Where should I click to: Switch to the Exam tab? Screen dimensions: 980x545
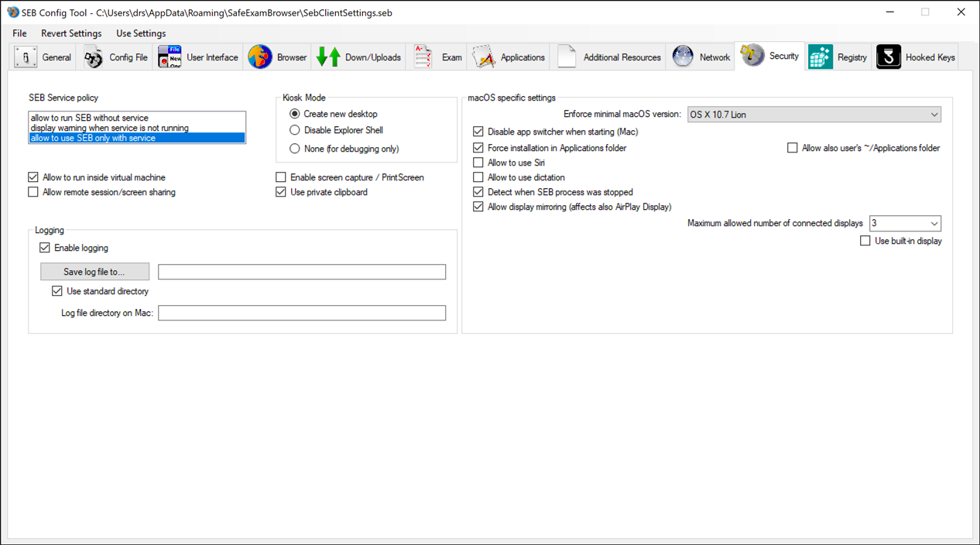[437, 57]
